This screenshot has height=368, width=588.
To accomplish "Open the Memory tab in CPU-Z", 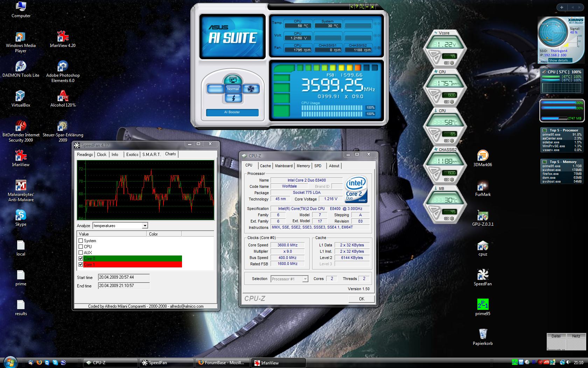I will pyautogui.click(x=303, y=166).
